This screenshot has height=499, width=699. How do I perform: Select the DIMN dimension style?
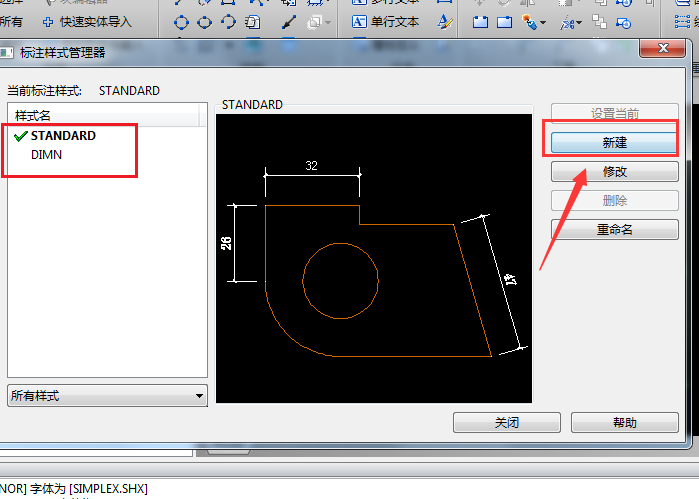coord(47,155)
